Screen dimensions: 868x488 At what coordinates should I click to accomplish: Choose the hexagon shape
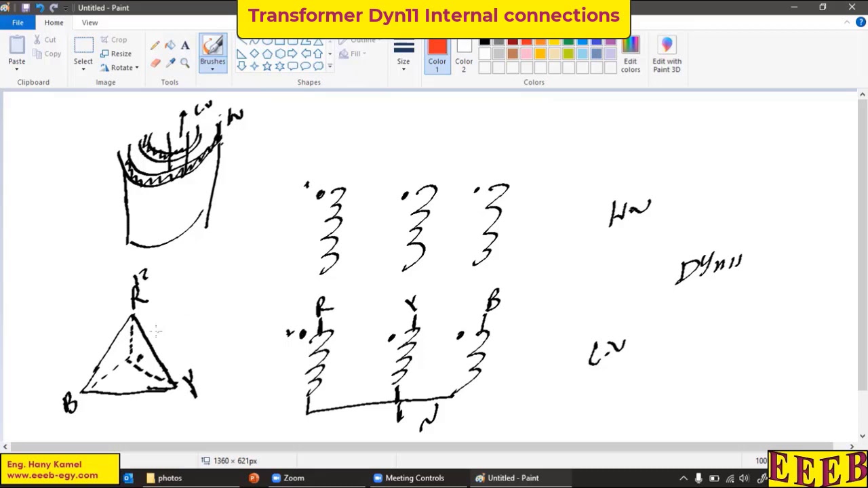coord(280,54)
